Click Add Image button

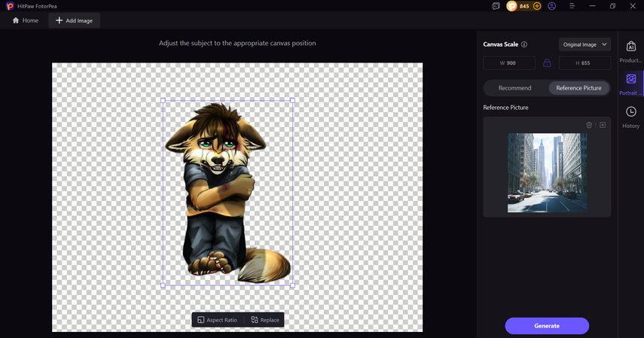[x=75, y=20]
